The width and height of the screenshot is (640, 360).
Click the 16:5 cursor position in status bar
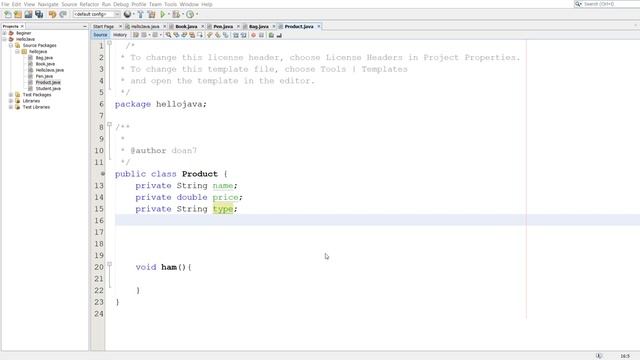click(x=625, y=356)
